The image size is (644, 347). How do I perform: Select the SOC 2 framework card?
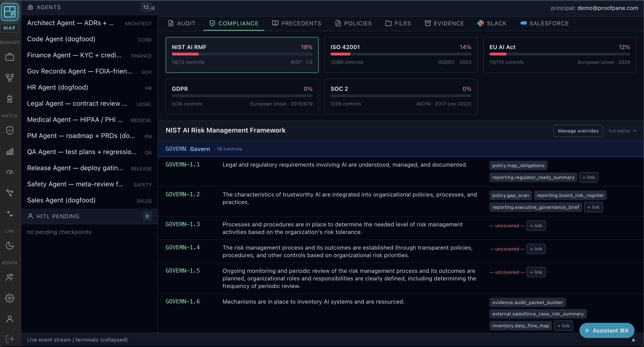[x=401, y=97]
